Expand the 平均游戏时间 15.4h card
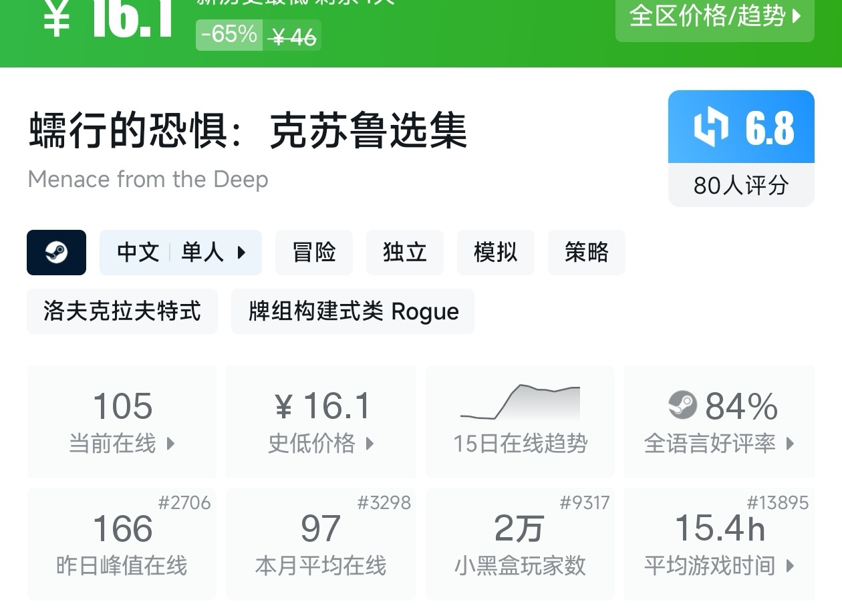 [719, 544]
